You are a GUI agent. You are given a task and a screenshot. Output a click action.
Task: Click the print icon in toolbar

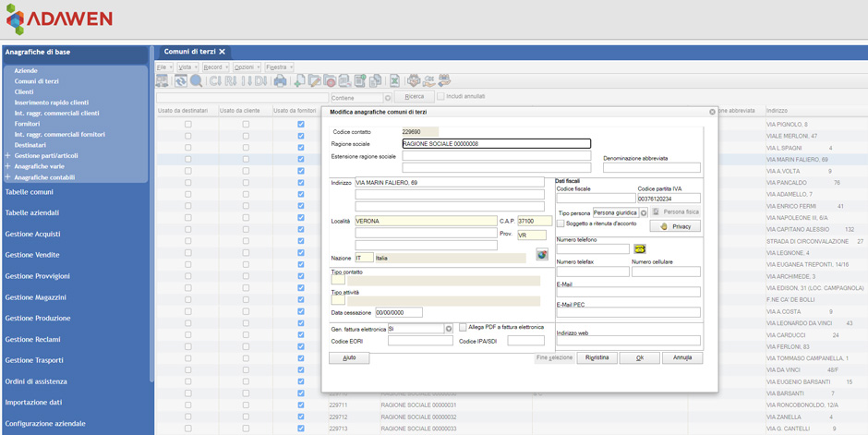coord(280,81)
